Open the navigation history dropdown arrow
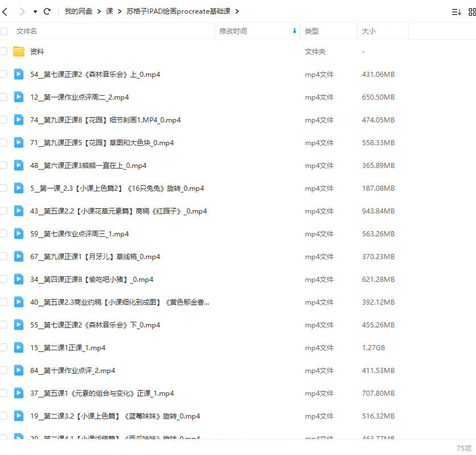 35,11
